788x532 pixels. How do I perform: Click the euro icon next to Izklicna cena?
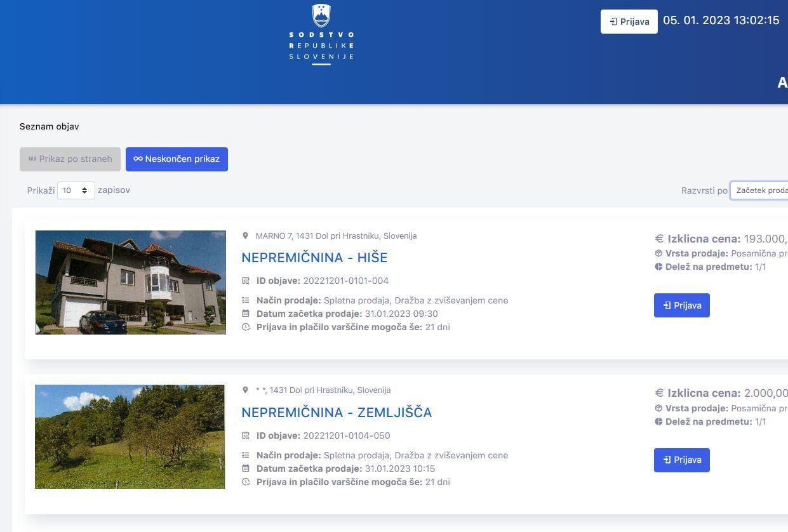(658, 238)
